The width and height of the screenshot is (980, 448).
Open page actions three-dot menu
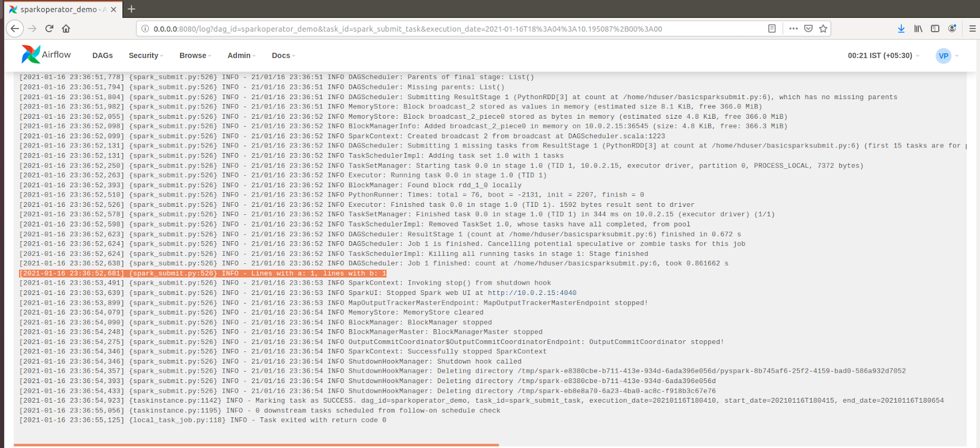click(x=793, y=28)
